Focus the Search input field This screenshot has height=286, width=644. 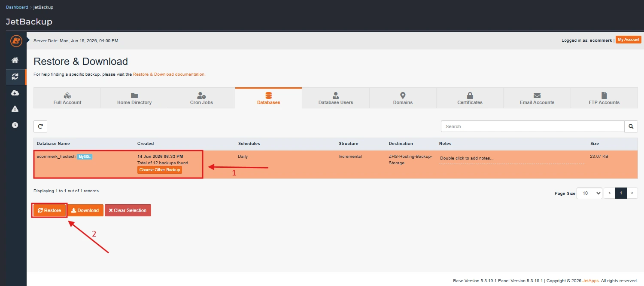[532, 126]
